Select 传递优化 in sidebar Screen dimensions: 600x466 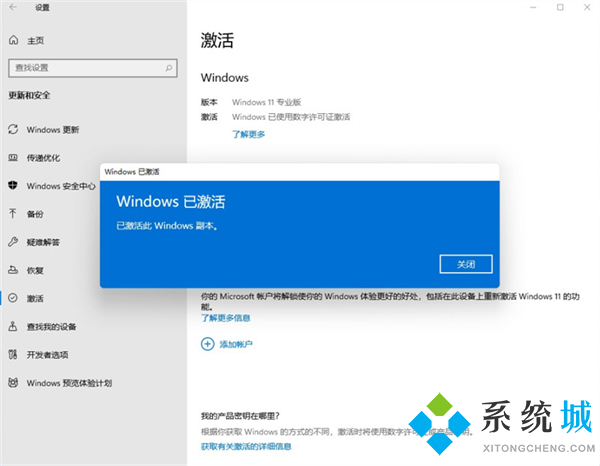coord(43,158)
